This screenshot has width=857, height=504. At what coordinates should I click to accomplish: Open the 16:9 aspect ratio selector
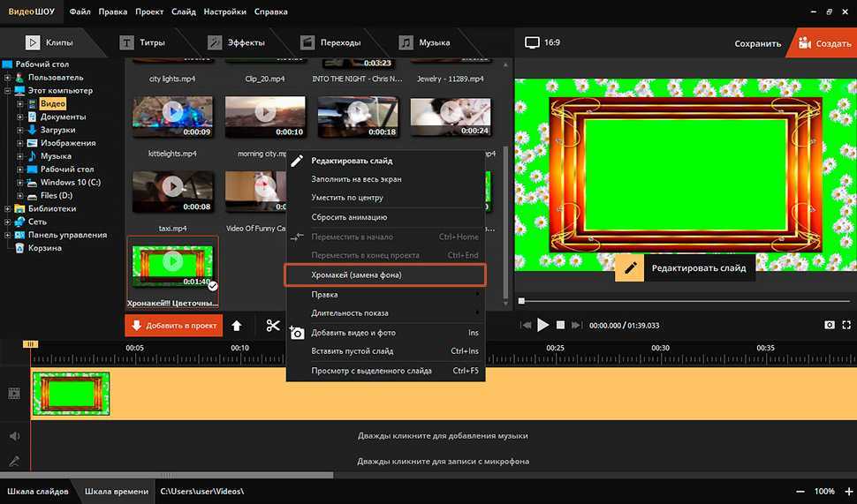[x=542, y=42]
